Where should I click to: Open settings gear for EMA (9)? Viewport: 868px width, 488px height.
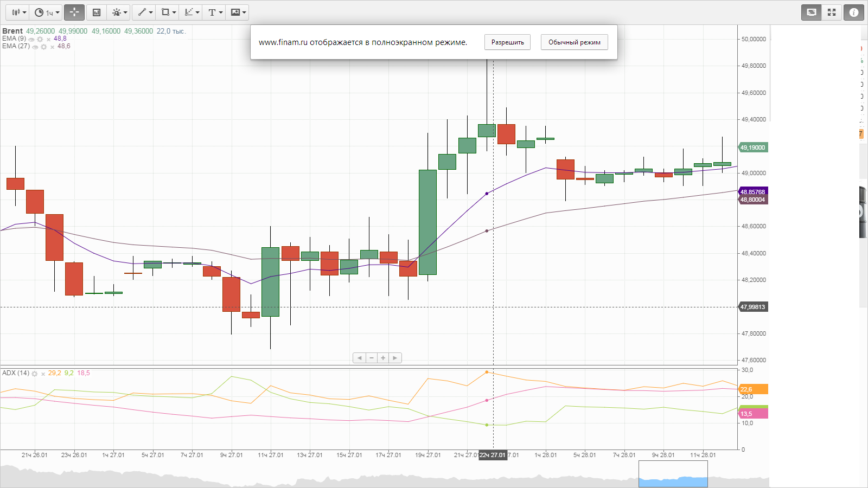point(40,39)
